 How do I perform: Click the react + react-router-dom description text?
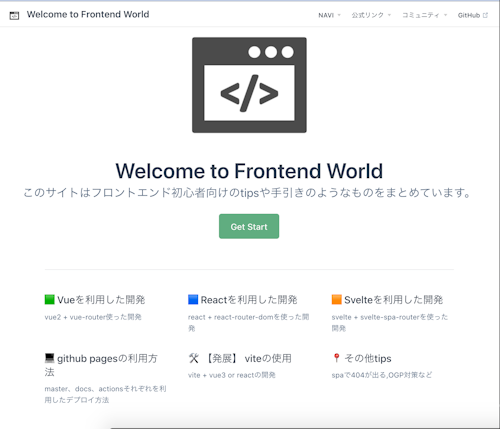click(249, 322)
